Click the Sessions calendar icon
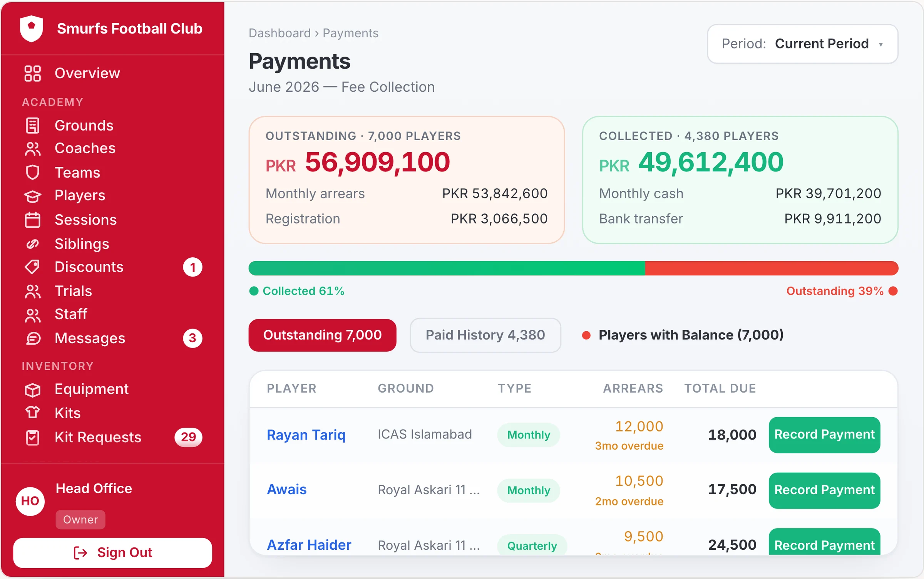 click(x=32, y=220)
